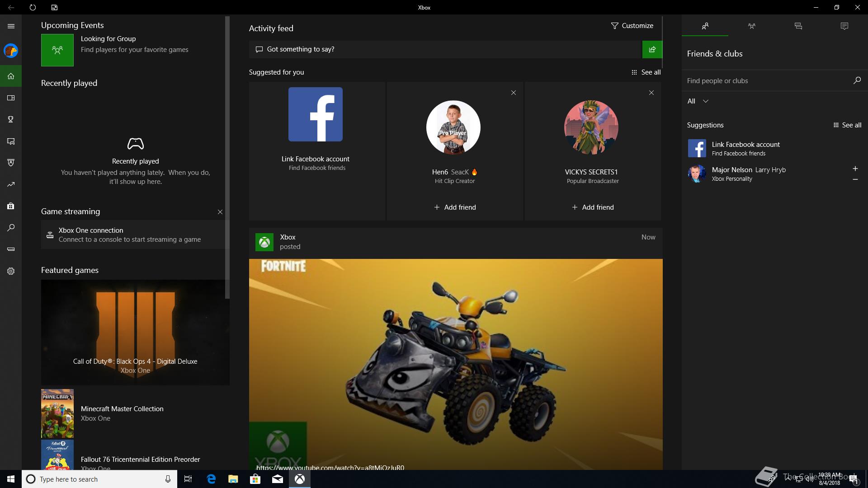Open Trending arrow icon in sidebar
868x488 pixels.
point(11,184)
